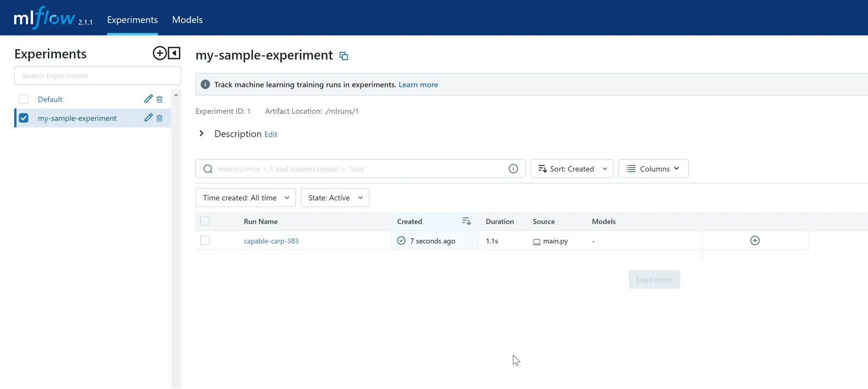Click the Experiment ID: 1 text
Viewport: 868px width, 389px height.
(223, 111)
